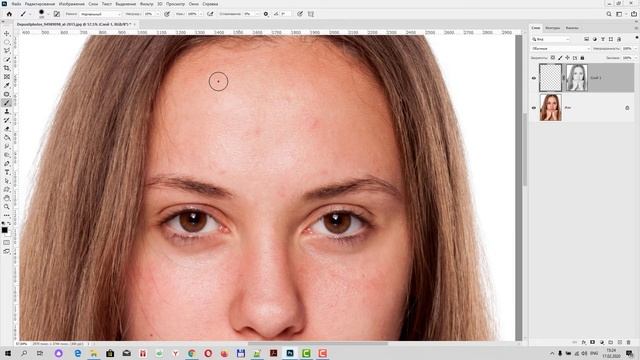Select the Horizontal Type tool
The image size is (640, 360).
7,172
